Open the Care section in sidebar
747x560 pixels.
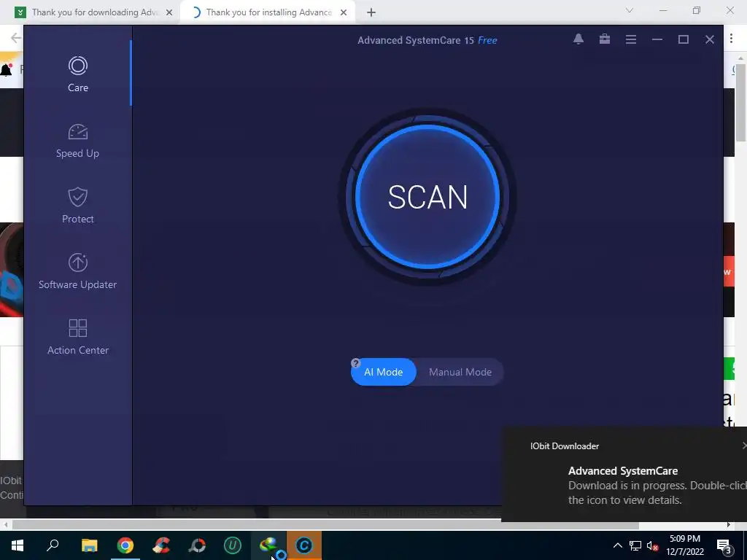click(x=77, y=74)
